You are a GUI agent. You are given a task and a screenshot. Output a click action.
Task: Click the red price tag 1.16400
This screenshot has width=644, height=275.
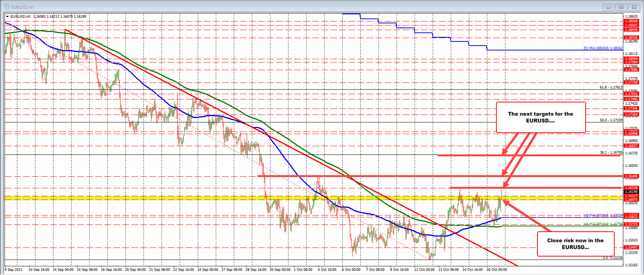coord(631,176)
